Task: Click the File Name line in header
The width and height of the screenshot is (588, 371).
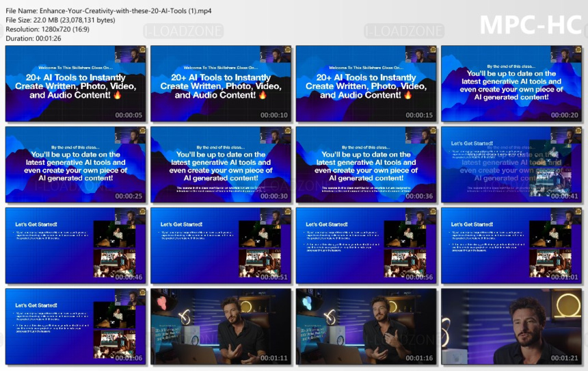Action: point(109,11)
